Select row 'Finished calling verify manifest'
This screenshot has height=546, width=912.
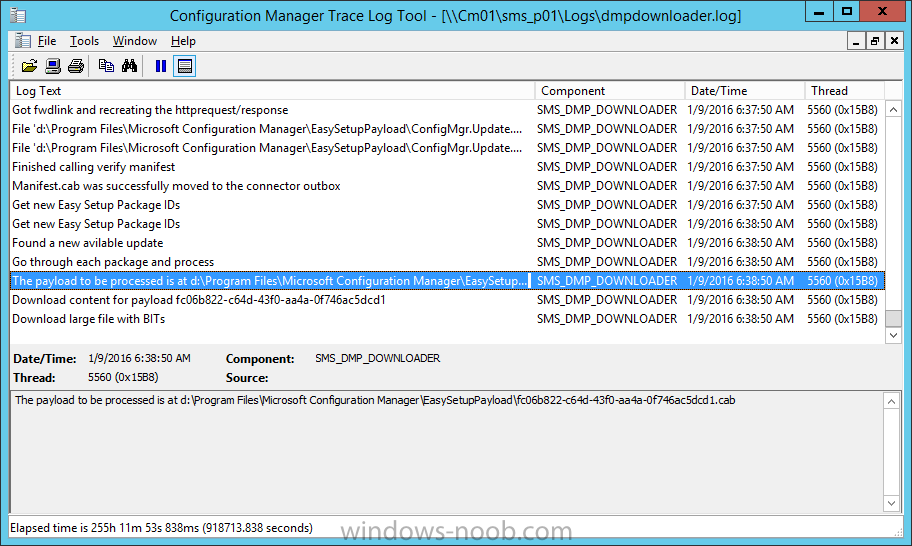pos(447,167)
